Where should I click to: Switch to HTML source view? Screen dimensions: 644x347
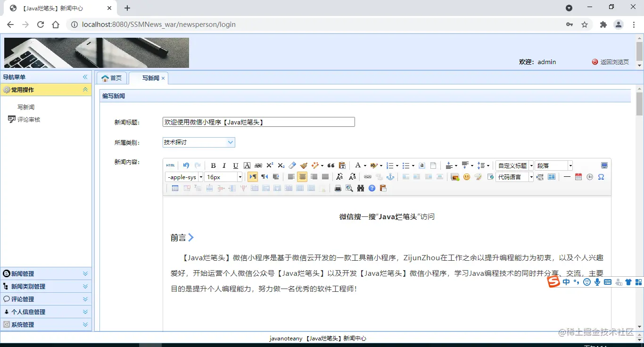[170, 165]
